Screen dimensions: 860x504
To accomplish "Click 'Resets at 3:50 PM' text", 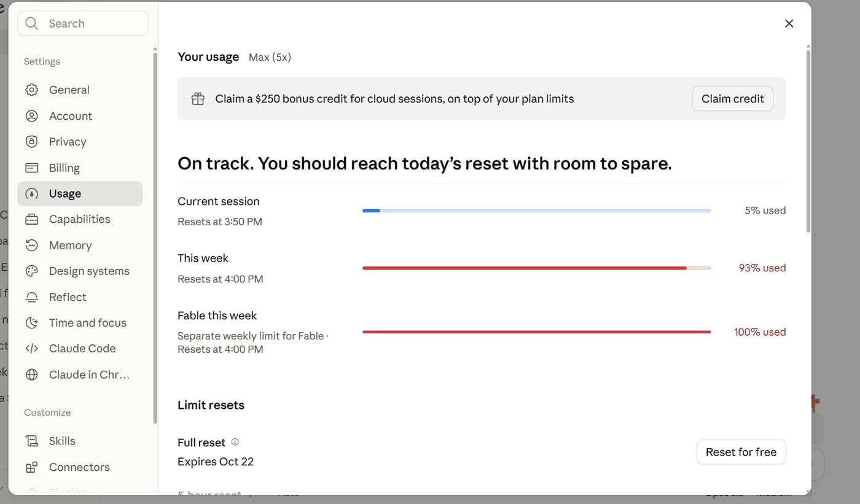I will pos(220,222).
